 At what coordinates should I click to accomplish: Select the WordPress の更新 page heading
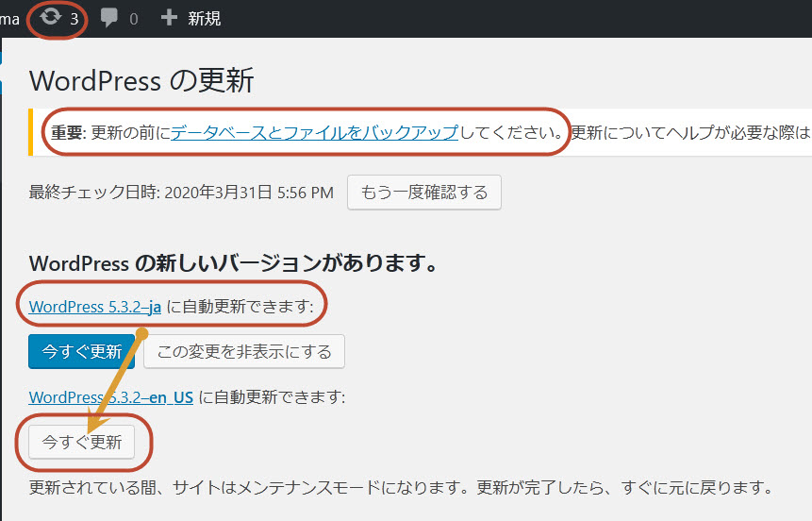141,80
